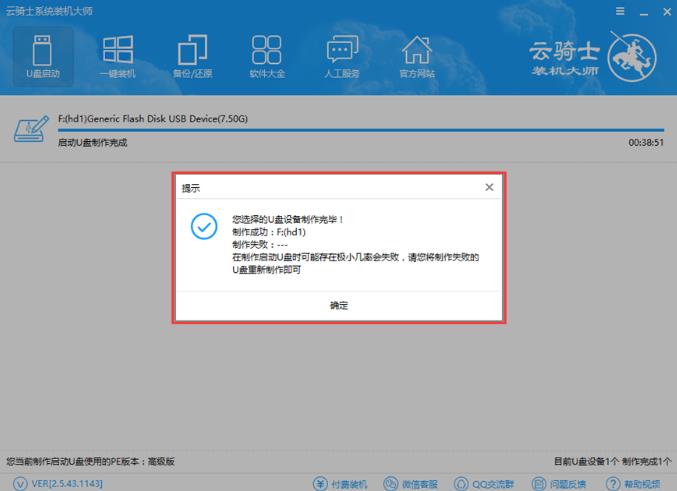Click the 00:38:51 elapsed time
677x491 pixels.
tap(646, 143)
